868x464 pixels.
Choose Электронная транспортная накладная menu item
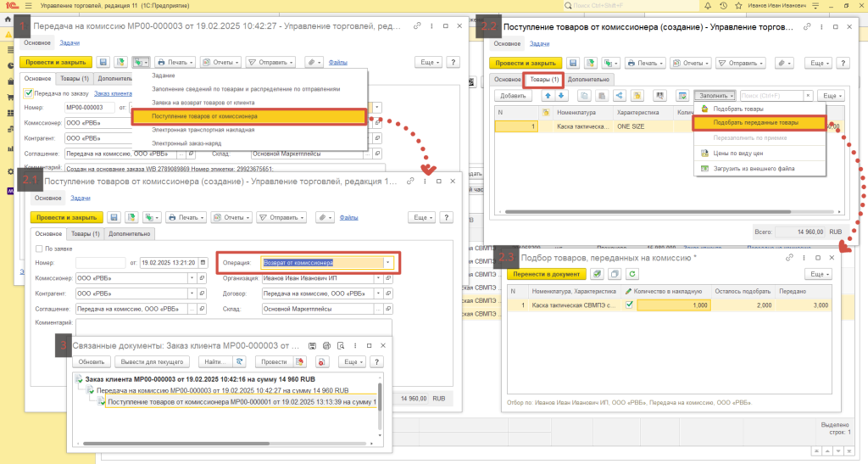[203, 130]
